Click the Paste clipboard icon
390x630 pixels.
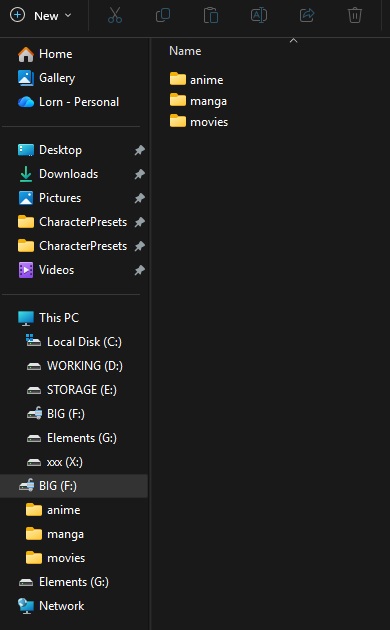click(x=210, y=16)
